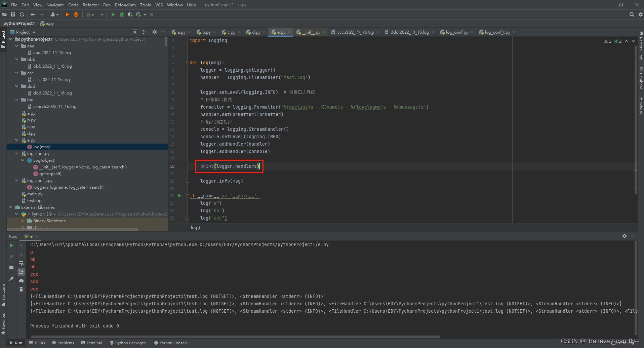
Task: Toggle the Favorites side tool window
Action: 3,324
